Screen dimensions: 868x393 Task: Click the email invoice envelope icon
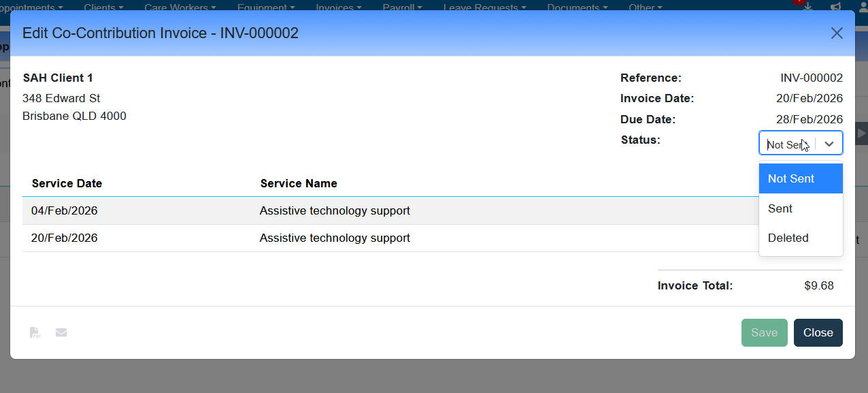click(x=61, y=332)
